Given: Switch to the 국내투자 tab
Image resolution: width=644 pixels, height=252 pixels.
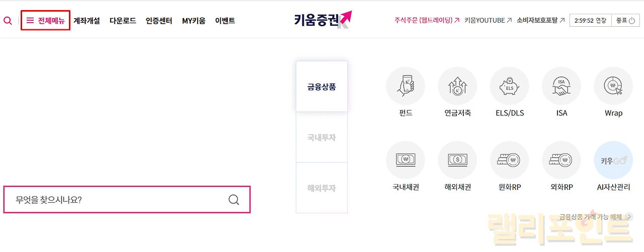Looking at the screenshot, I should [321, 137].
